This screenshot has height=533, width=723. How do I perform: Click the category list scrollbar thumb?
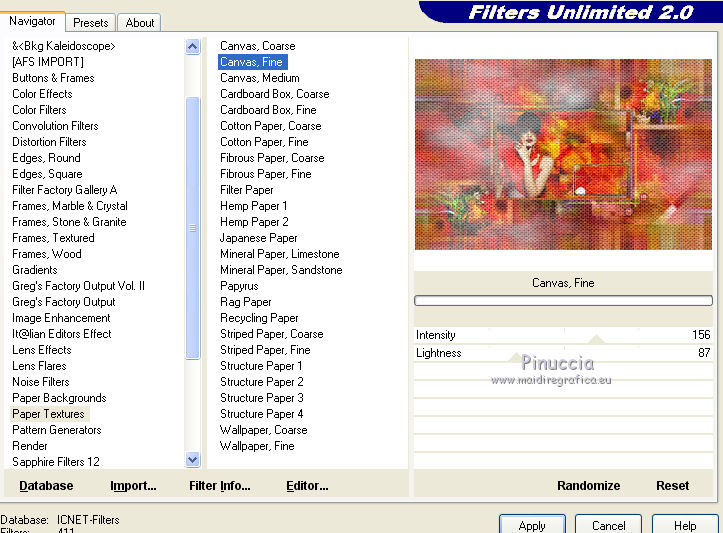(x=193, y=228)
